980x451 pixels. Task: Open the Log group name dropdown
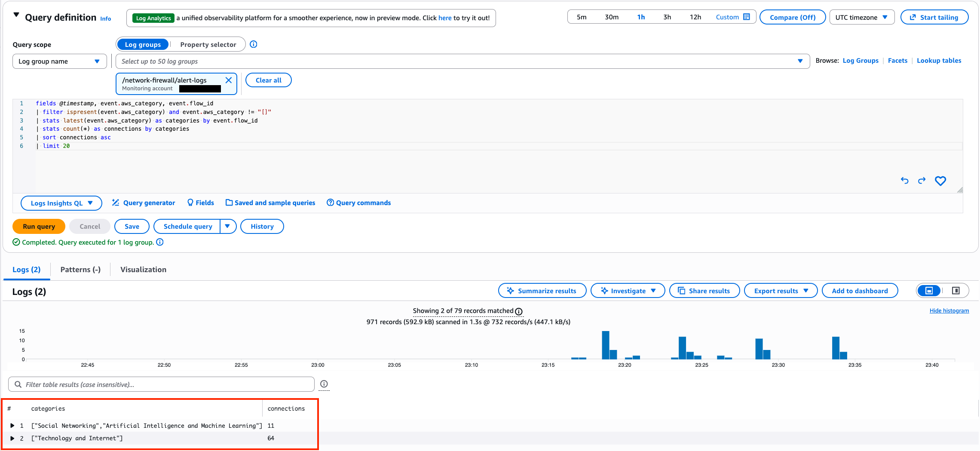coord(60,61)
